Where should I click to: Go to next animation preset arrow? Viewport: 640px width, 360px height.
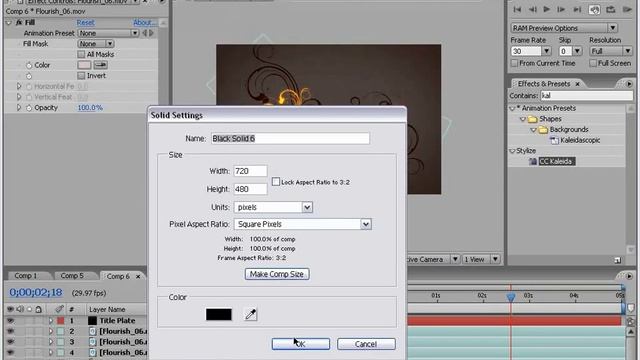click(152, 33)
